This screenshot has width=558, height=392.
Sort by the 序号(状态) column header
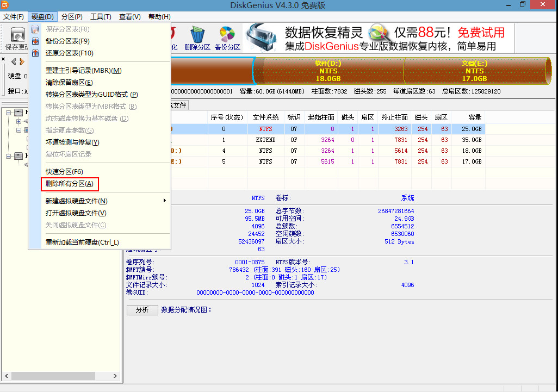(227, 117)
